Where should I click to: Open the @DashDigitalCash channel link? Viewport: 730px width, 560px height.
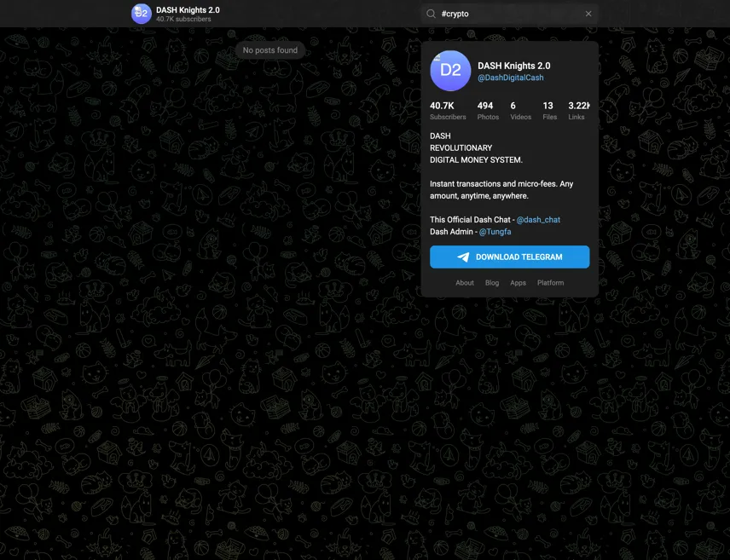point(510,78)
